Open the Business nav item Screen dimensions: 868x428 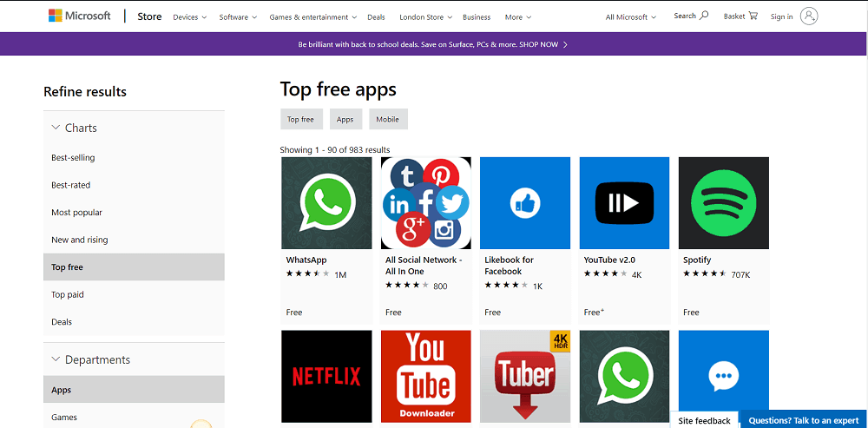[x=477, y=17]
